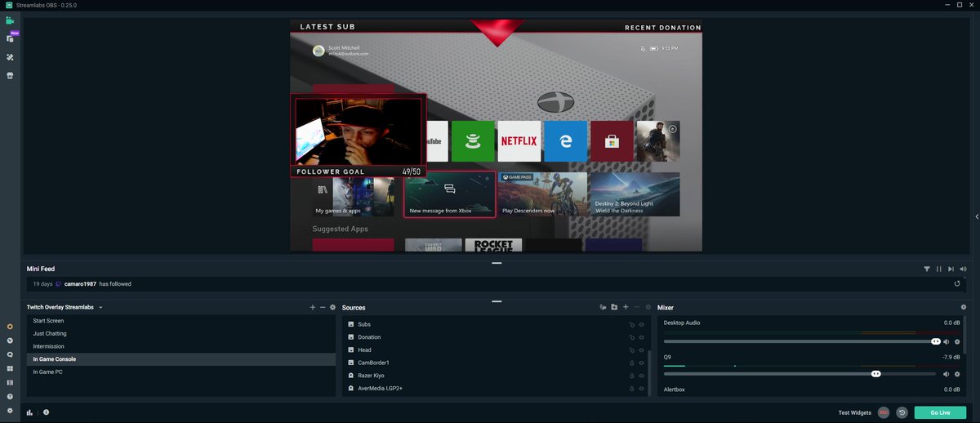
Task: Toggle Studio Mode columns icon in the sidebar
Action: pos(10,382)
